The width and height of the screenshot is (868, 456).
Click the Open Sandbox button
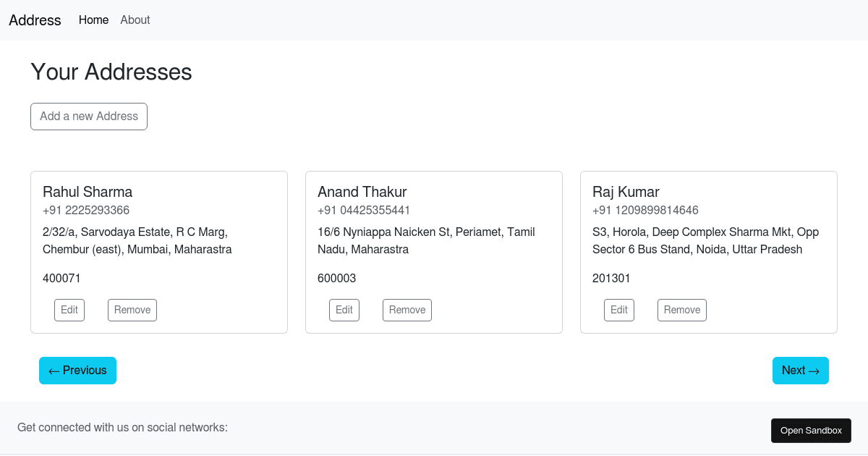pyautogui.click(x=811, y=431)
